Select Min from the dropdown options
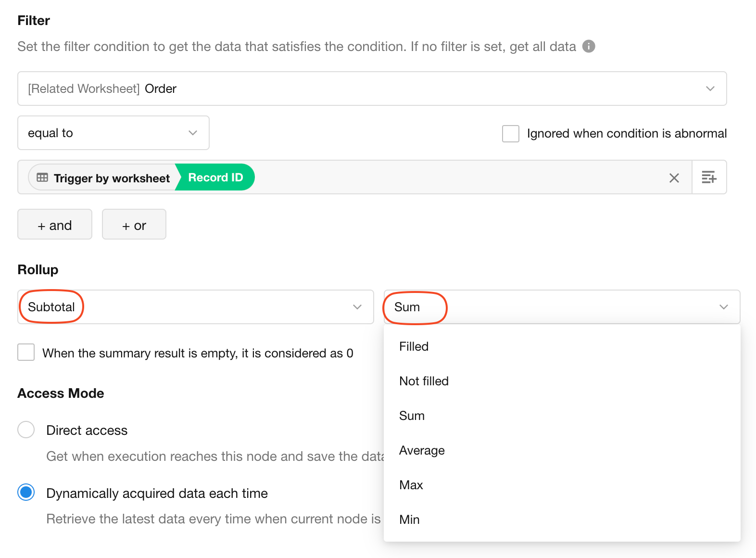Screen dimensions: 756x558 tap(409, 520)
